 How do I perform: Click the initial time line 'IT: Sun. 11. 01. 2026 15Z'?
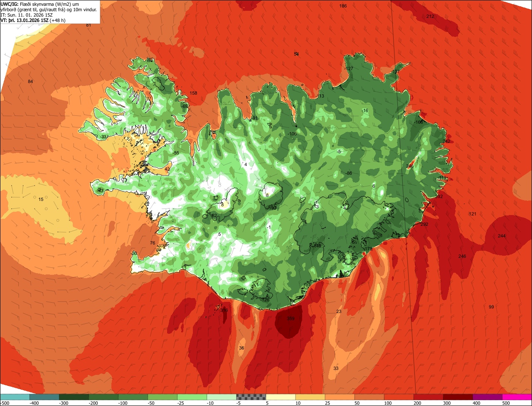click(27, 15)
